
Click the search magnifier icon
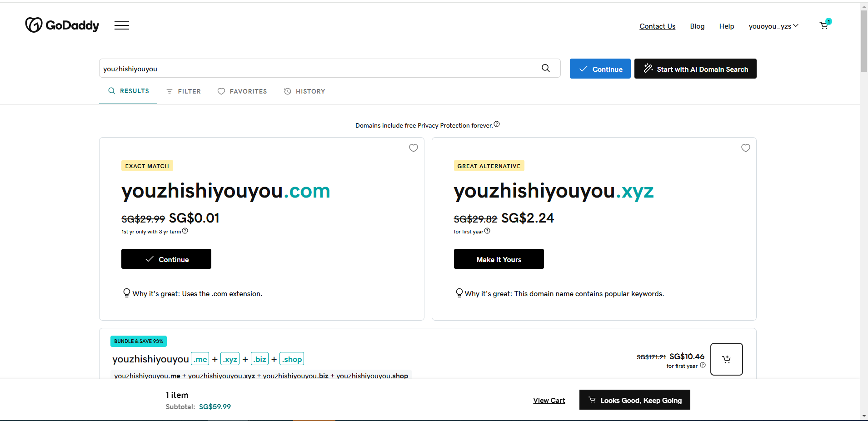[546, 68]
